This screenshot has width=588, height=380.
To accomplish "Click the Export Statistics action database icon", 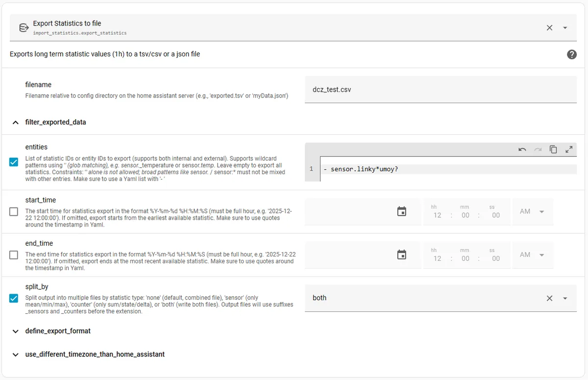I will tap(23, 27).
